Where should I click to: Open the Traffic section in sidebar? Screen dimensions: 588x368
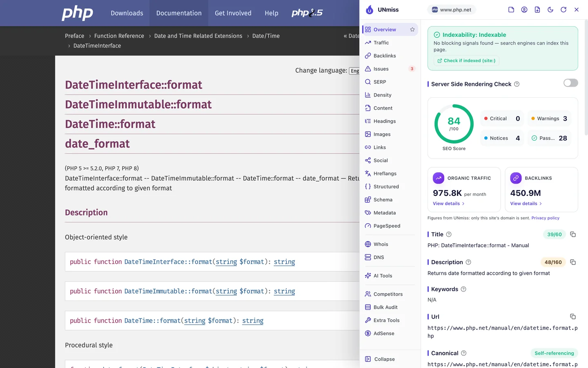pos(390,43)
